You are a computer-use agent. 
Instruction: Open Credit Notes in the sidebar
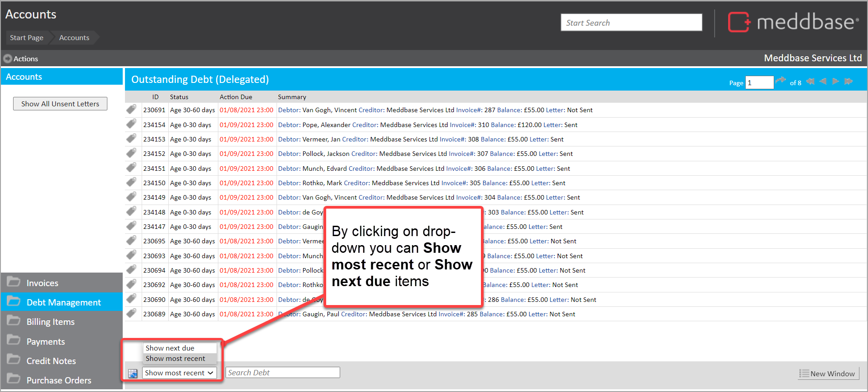(51, 361)
